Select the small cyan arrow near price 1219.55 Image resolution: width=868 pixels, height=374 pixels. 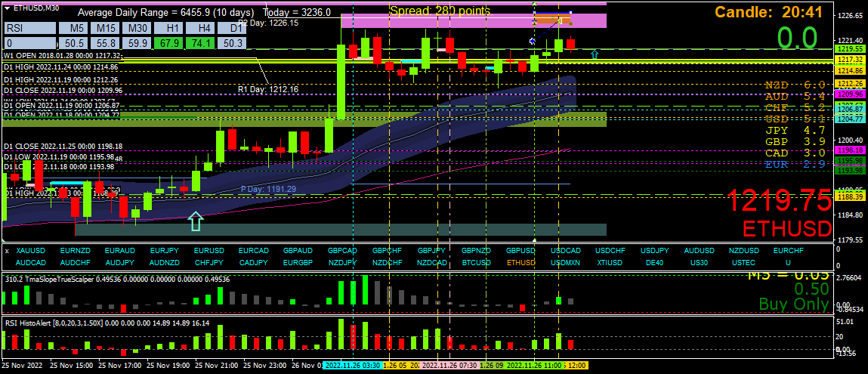point(595,54)
